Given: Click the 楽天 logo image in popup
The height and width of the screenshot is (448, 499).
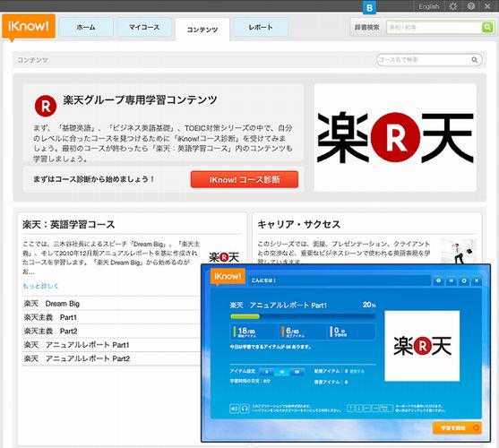Looking at the screenshot, I should 422,346.
